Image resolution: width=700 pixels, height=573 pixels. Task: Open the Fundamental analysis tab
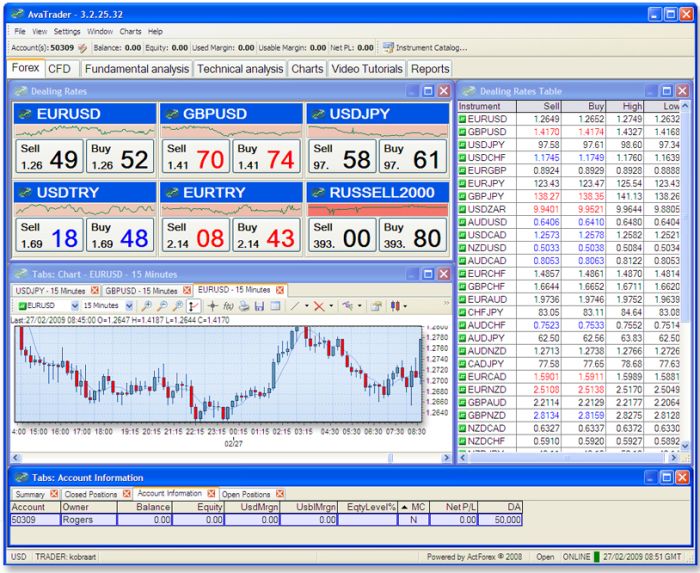point(137,69)
